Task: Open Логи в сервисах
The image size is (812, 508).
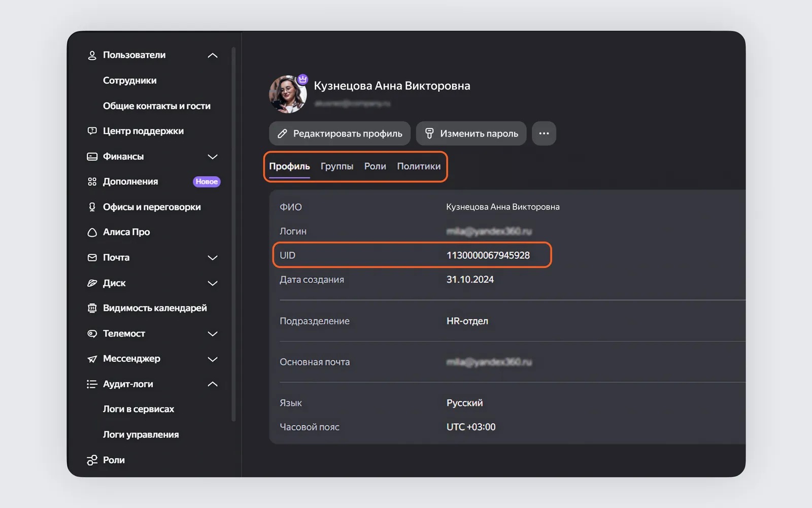Action: coord(138,409)
